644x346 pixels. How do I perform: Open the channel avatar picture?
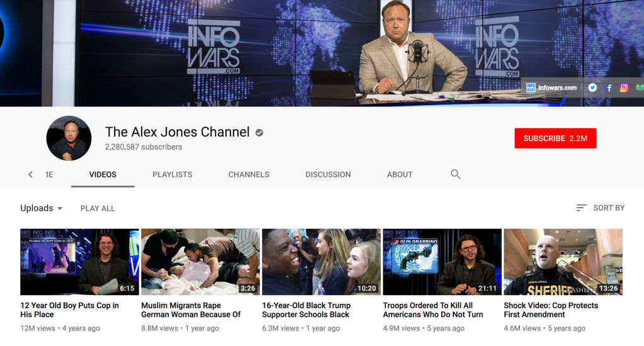point(69,138)
